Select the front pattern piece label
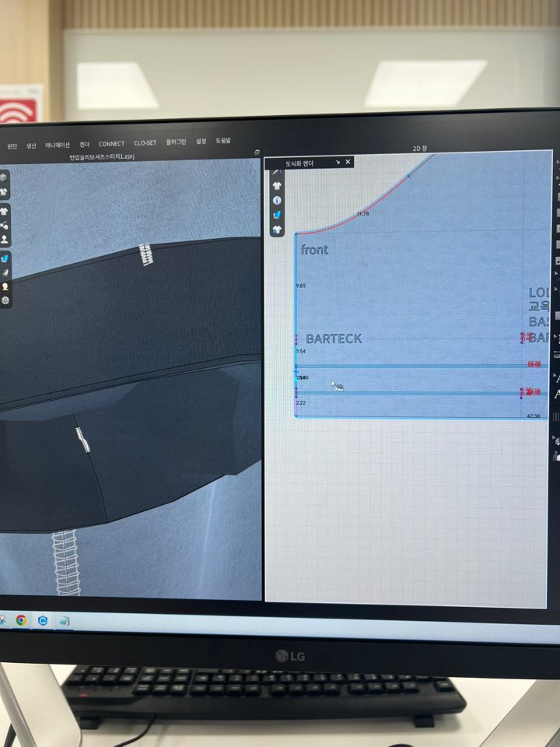The image size is (560, 747). [314, 250]
